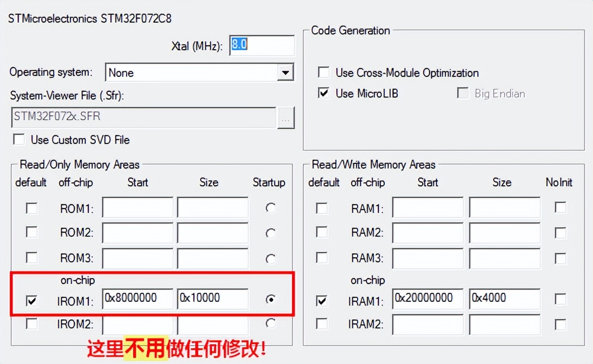The width and height of the screenshot is (593, 364).
Task: Check the IROM2 default checkbox
Action: [x=32, y=324]
